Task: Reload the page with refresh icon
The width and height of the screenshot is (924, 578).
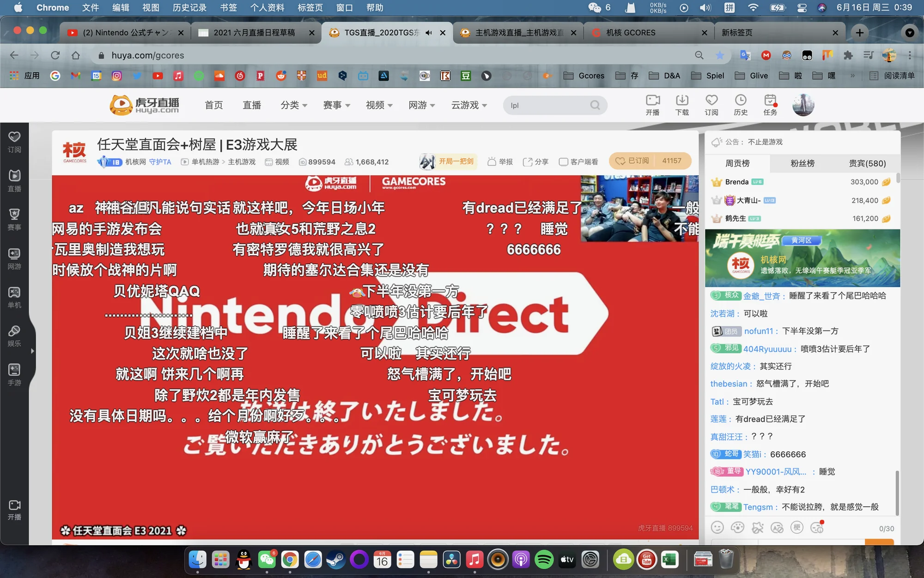Action: tap(55, 55)
